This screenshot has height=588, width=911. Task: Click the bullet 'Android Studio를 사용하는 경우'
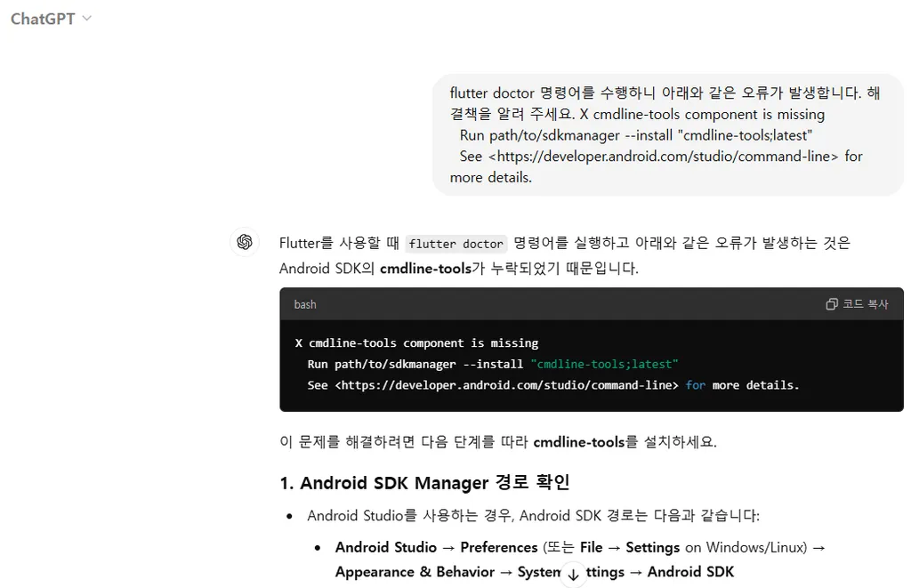pos(534,515)
